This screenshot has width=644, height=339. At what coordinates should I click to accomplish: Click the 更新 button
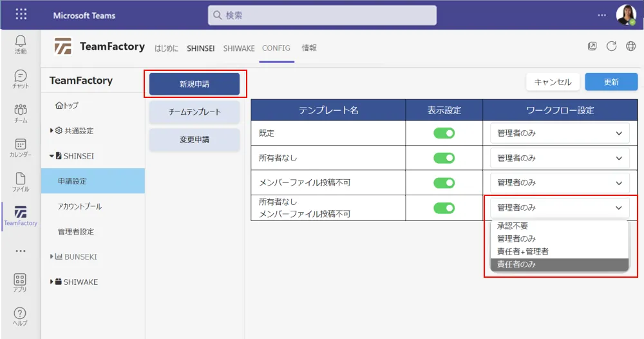[611, 82]
